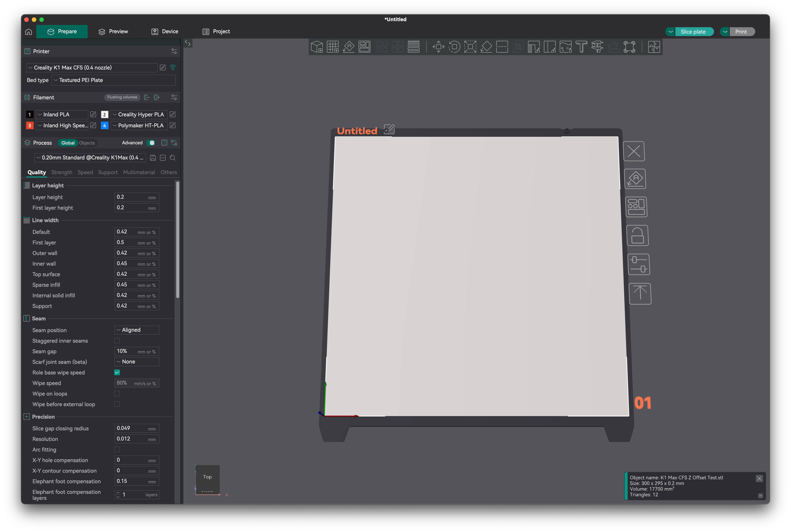Open the Seam position Aligned dropdown

(x=137, y=330)
